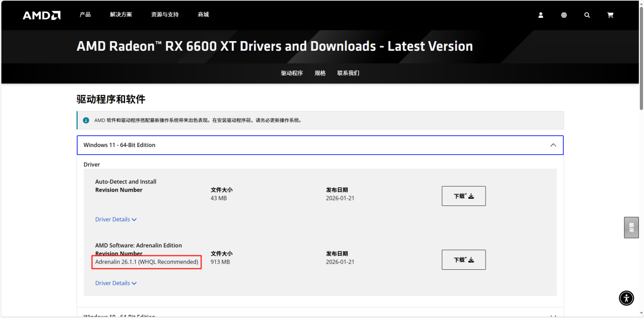This screenshot has height=318, width=644.
Task: Open the search magnifier icon
Action: 587,15
